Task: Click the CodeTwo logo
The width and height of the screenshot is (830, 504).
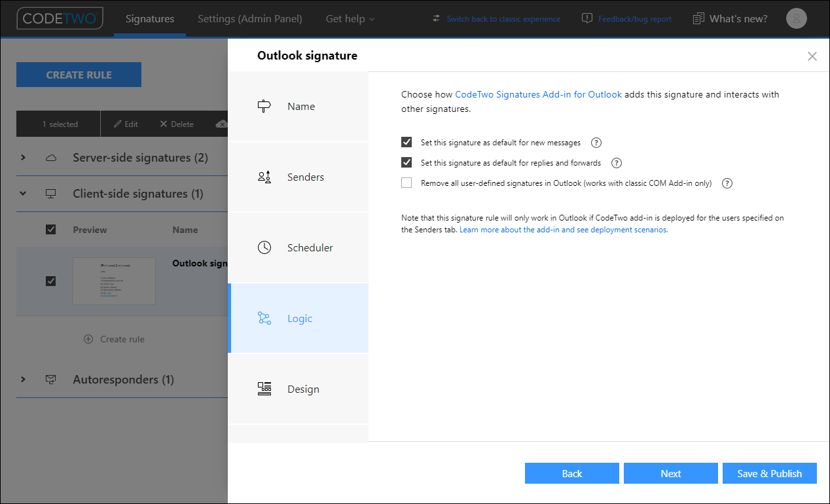Action: pos(60,18)
